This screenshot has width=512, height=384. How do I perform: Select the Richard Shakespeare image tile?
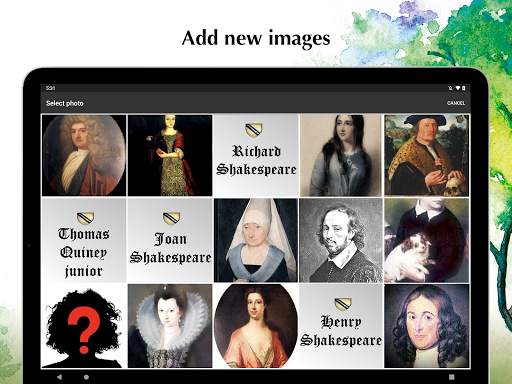[256, 155]
